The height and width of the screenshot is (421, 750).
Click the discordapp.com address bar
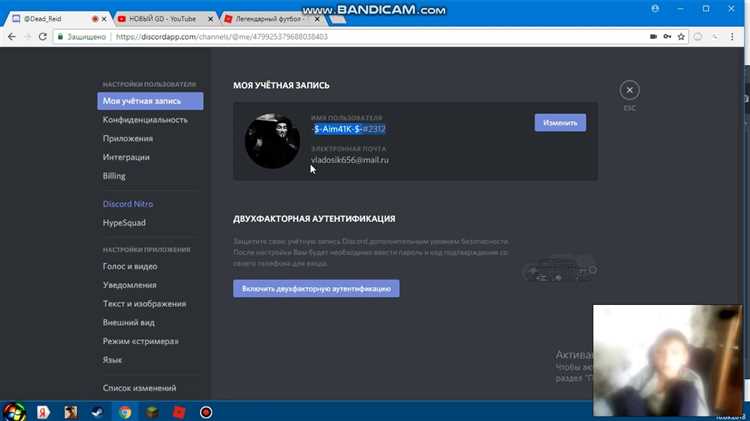click(373, 37)
